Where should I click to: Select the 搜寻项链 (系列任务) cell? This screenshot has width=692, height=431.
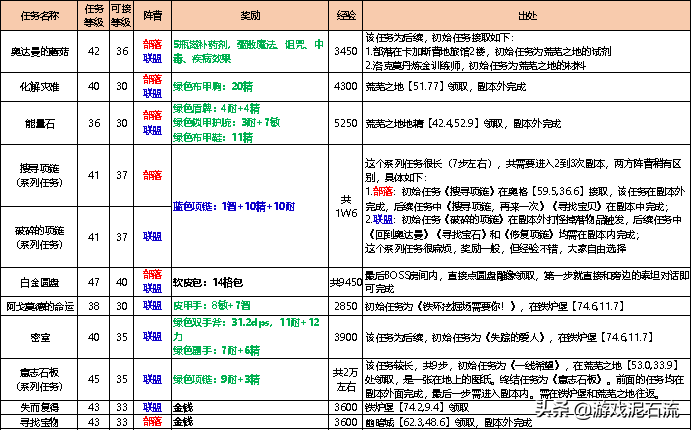(39, 175)
